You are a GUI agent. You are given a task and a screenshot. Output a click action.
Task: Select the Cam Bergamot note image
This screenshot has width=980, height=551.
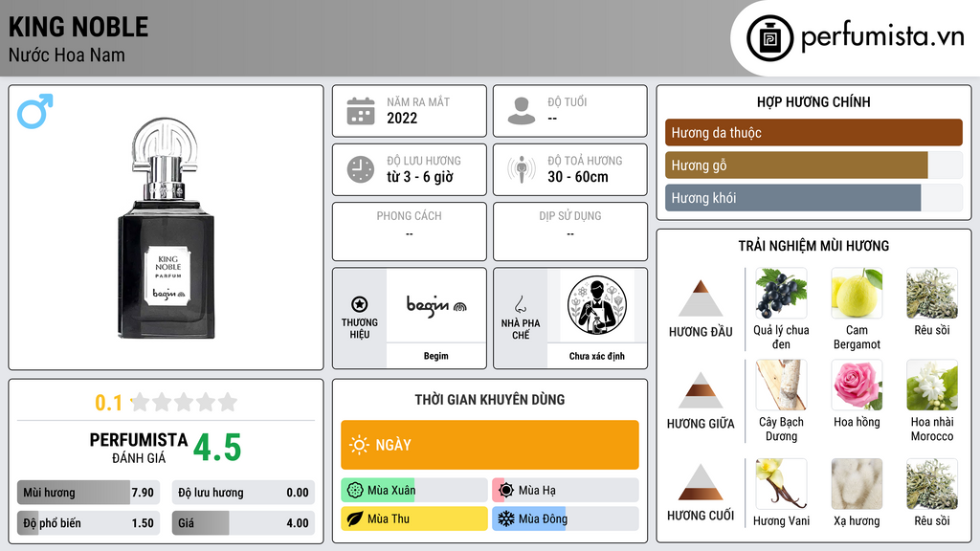(857, 293)
